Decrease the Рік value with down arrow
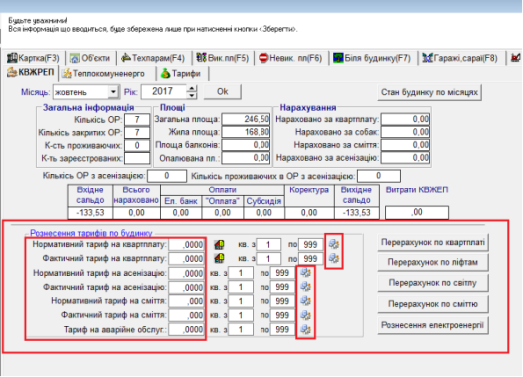This screenshot has height=377, width=523. click(192, 95)
